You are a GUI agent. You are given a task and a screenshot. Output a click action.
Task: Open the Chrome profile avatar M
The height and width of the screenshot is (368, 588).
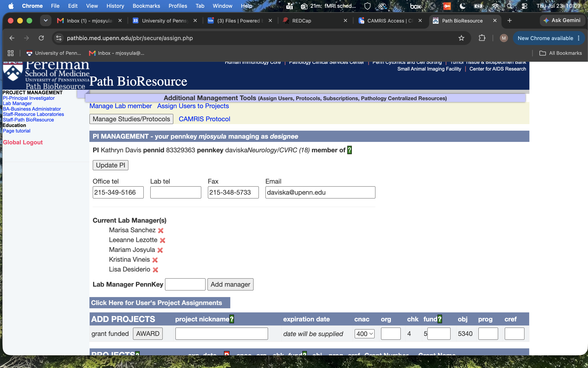tap(504, 38)
